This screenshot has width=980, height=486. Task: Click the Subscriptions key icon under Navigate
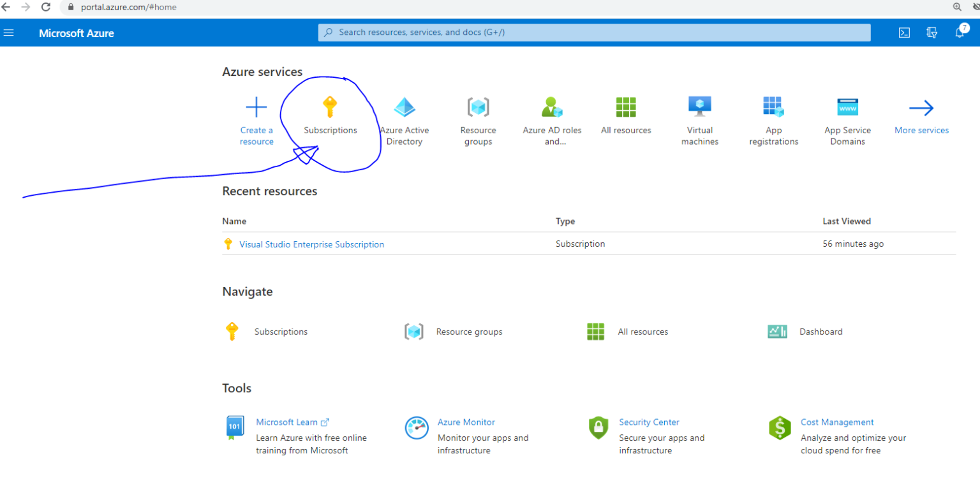(x=232, y=332)
